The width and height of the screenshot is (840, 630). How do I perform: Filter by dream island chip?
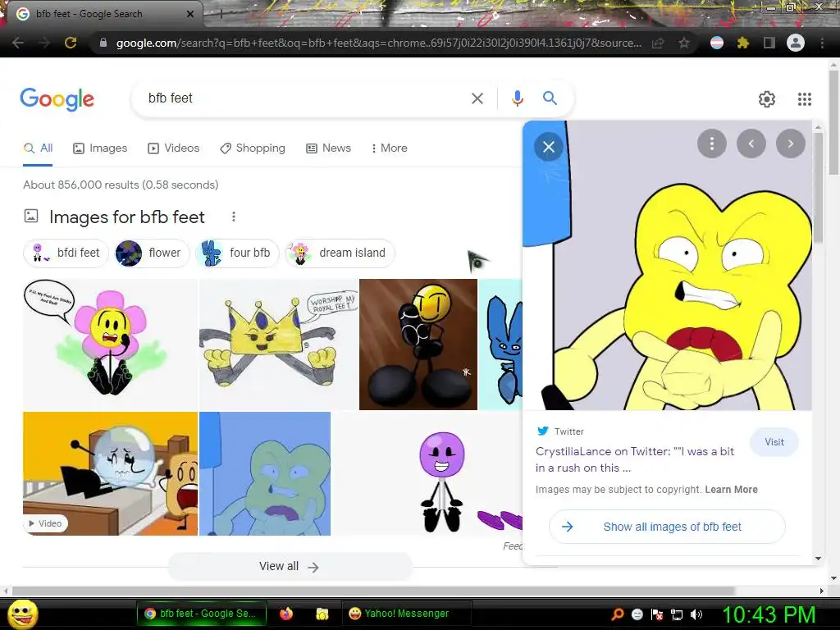pos(340,253)
